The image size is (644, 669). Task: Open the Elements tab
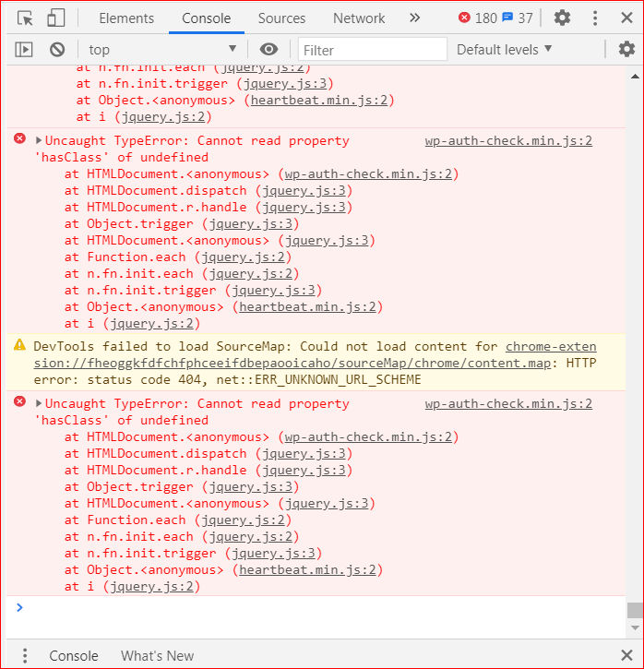pos(126,18)
